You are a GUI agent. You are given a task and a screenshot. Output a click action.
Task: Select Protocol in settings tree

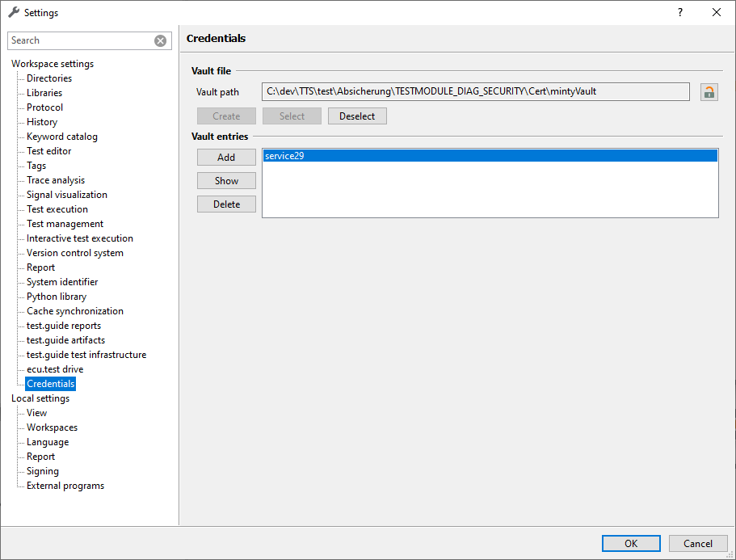[x=45, y=107]
